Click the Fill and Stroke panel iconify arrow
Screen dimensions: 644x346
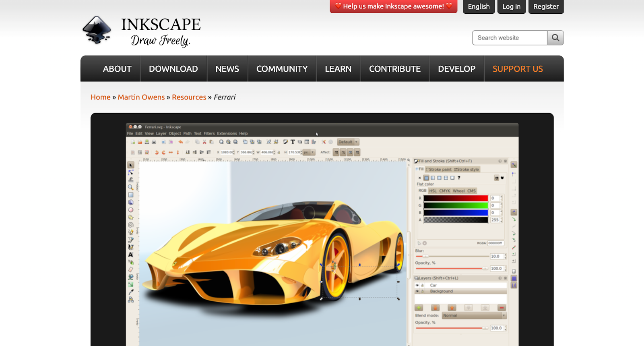click(500, 161)
